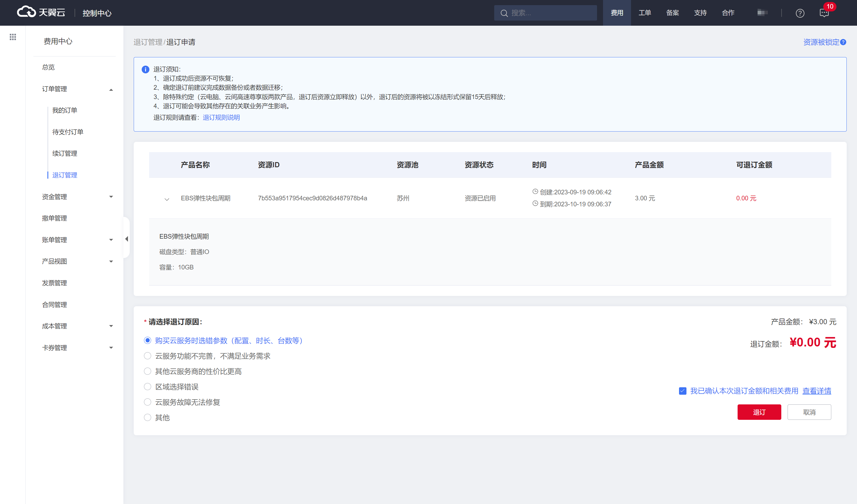Click the 取消 button
This screenshot has height=504, width=857.
(x=809, y=412)
